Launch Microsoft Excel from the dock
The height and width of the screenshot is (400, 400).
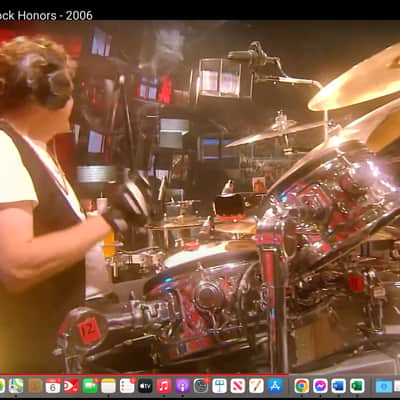tap(357, 386)
